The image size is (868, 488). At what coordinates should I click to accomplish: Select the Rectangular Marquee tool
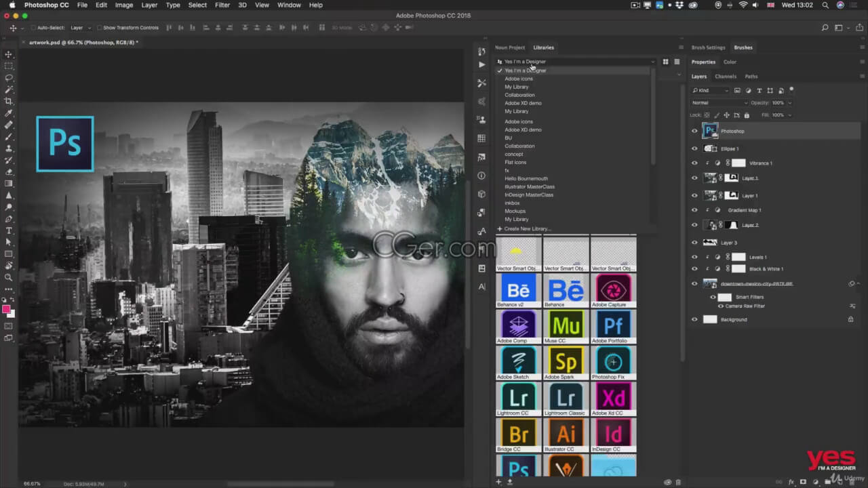point(9,66)
